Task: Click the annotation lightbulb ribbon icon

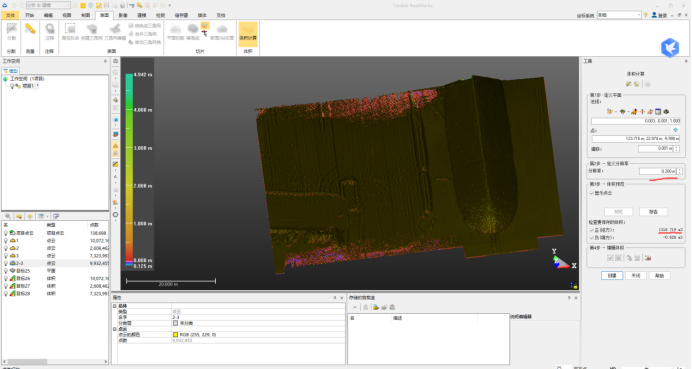Action: [x=49, y=29]
